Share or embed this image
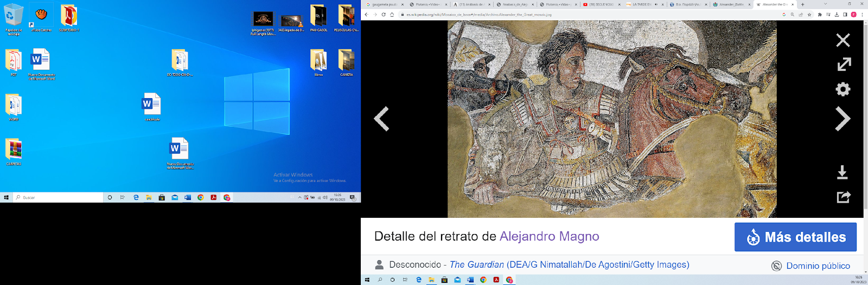Screen dimensions: 868x285 tap(843, 197)
